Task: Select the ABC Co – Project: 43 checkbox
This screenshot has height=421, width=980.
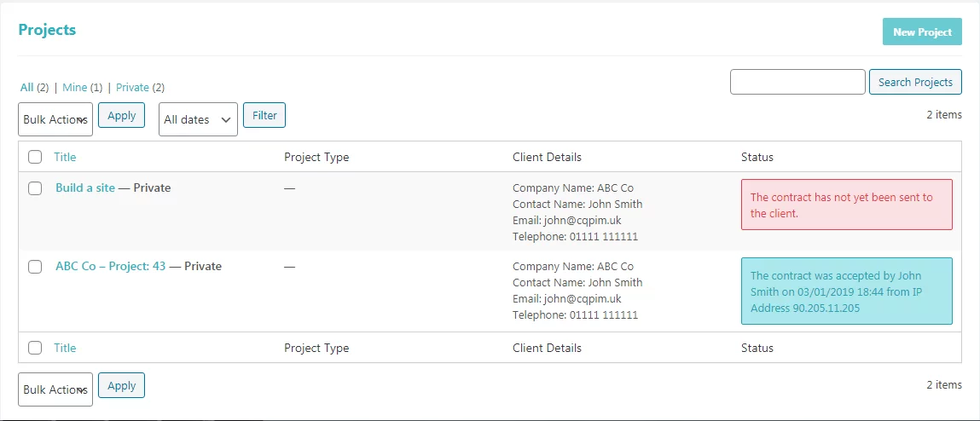Action: 35,267
